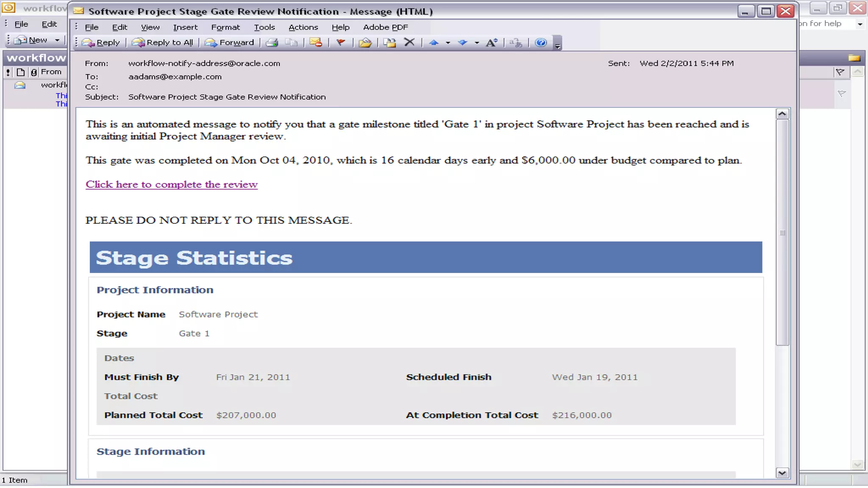The width and height of the screenshot is (868, 488).
Task: Toggle the flag on the workflow message row
Action: 842,93
